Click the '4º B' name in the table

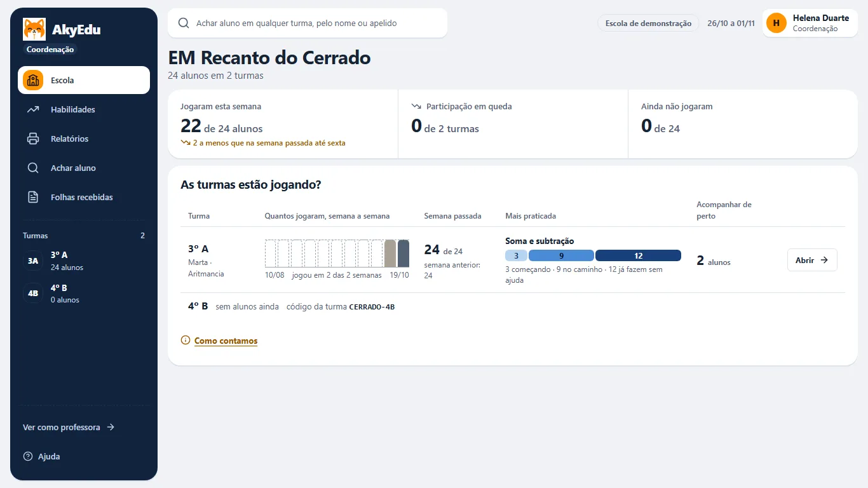(198, 306)
